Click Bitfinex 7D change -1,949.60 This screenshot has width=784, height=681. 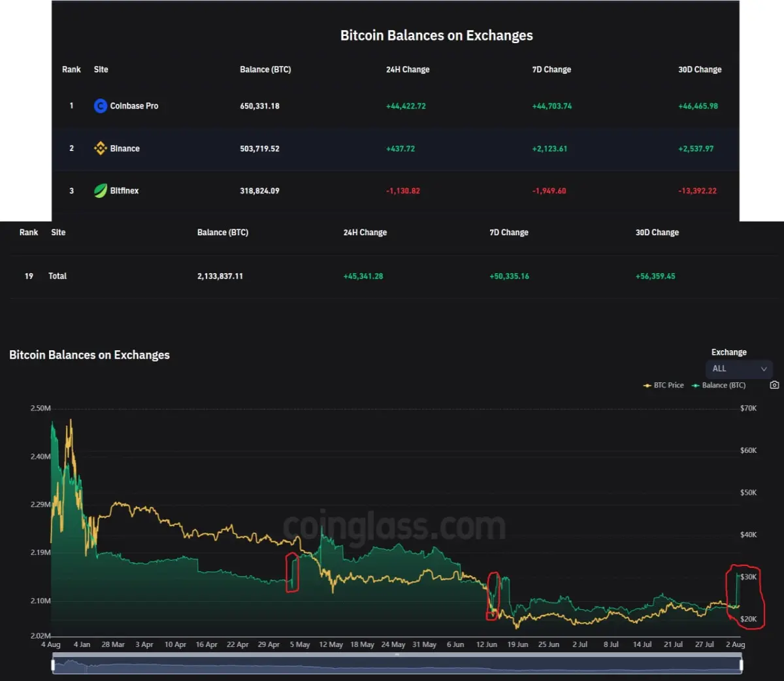(549, 191)
